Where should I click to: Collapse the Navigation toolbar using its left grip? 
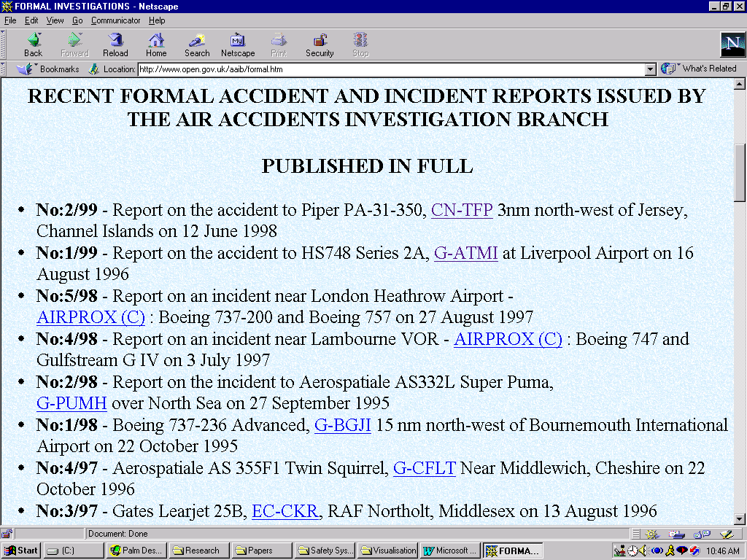point(4,44)
